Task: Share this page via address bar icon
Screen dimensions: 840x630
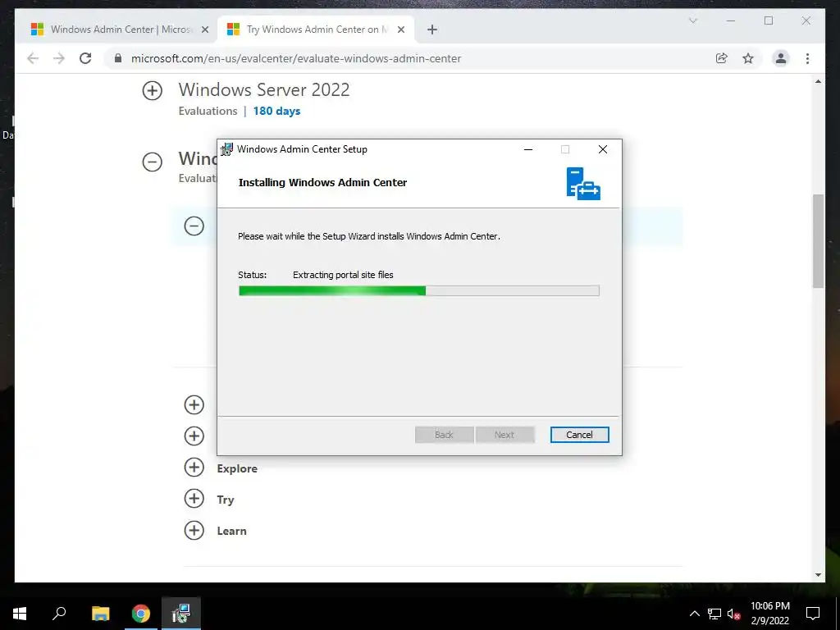Action: click(722, 58)
